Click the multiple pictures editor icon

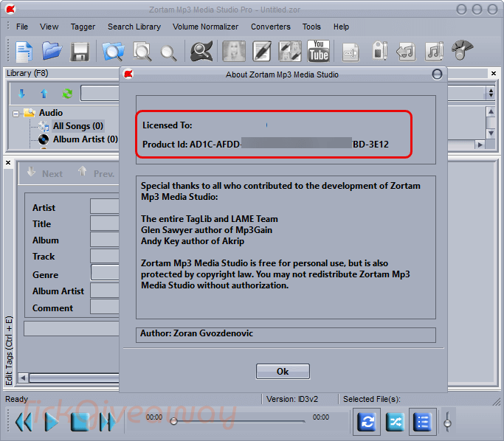(x=290, y=51)
